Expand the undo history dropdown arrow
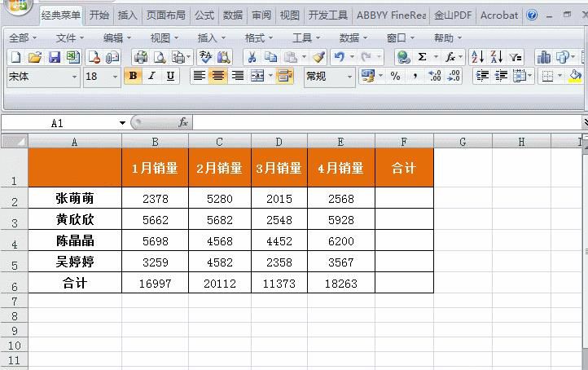This screenshot has height=370, width=588. [x=352, y=57]
